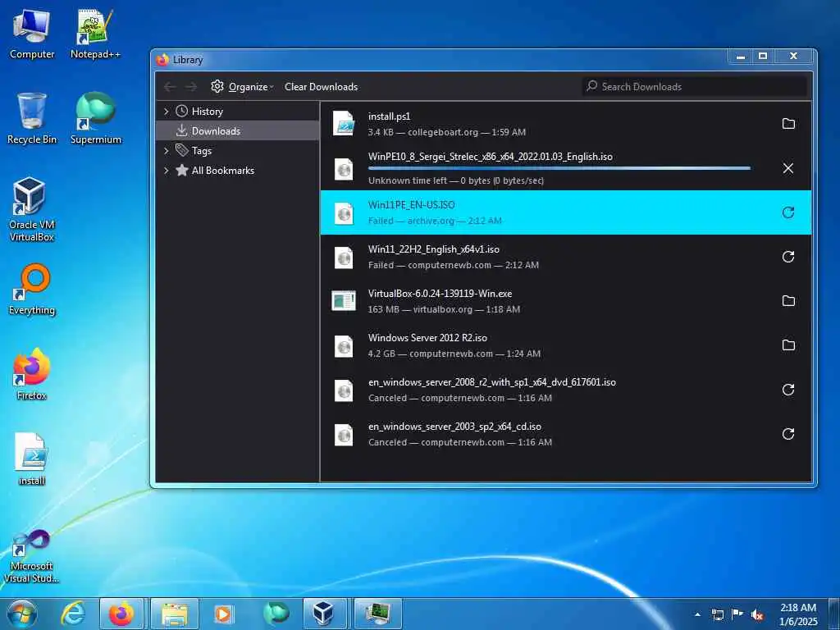The width and height of the screenshot is (840, 630).
Task: Click the Organize gear icon
Action: pyautogui.click(x=217, y=86)
